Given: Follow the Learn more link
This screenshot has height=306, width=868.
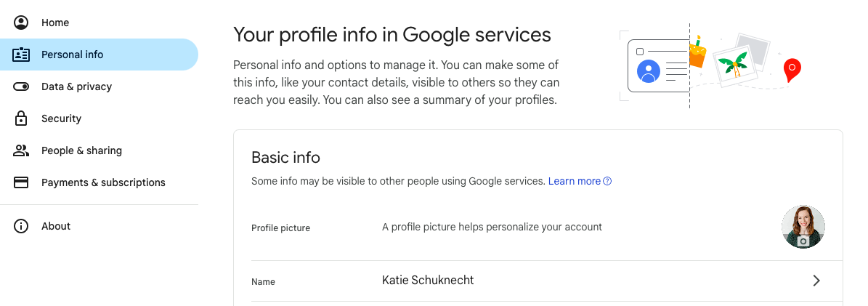Looking at the screenshot, I should (574, 181).
